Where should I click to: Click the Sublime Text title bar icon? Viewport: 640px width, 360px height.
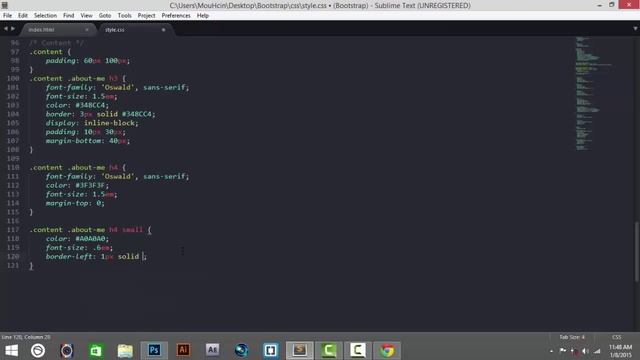(x=5, y=5)
